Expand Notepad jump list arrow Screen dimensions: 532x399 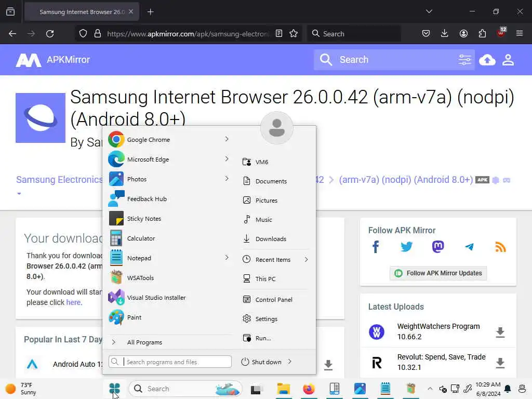point(227,258)
